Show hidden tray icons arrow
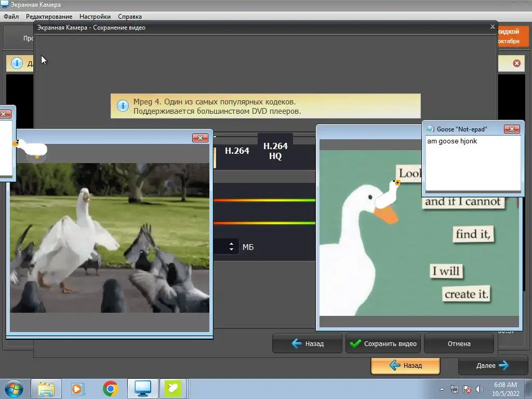The image size is (532, 399). point(442,389)
